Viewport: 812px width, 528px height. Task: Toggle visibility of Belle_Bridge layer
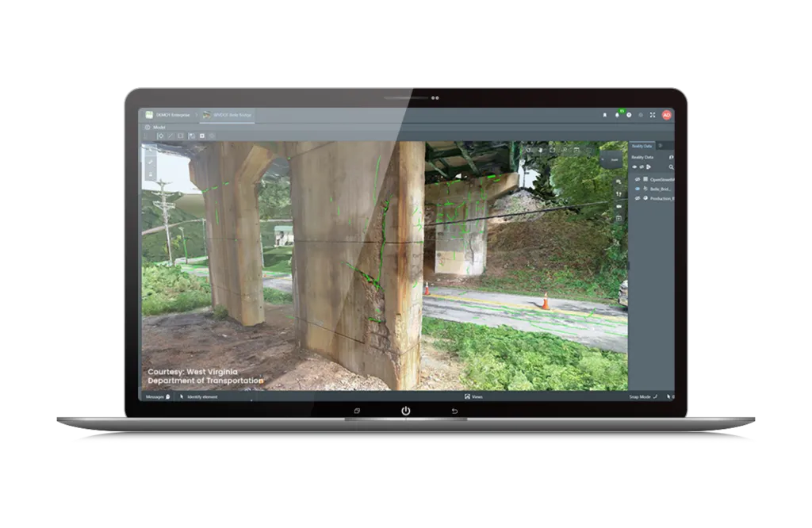[x=636, y=189]
